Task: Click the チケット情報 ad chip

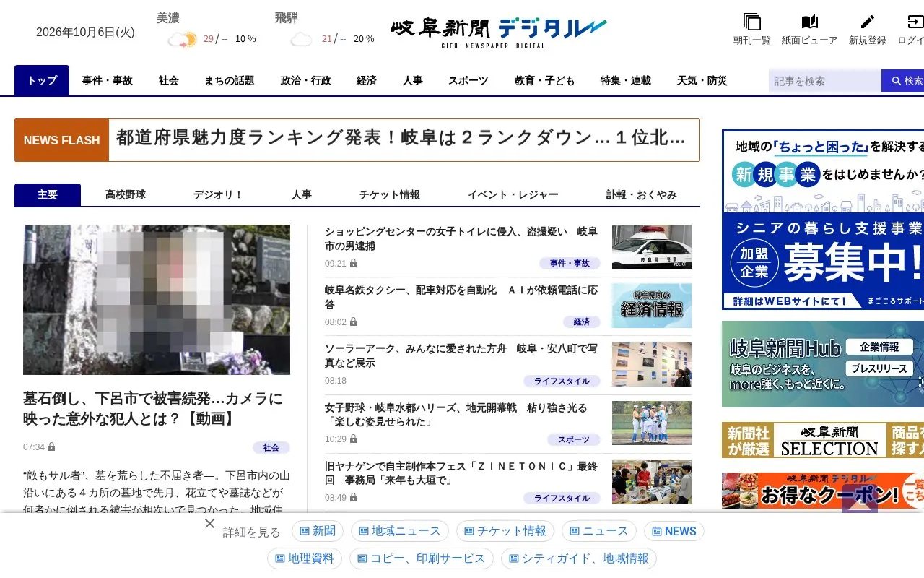Action: [505, 531]
